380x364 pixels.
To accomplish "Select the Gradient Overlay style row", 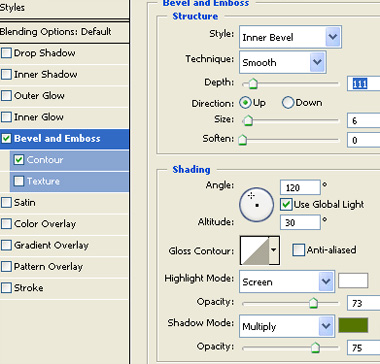I will [64, 246].
